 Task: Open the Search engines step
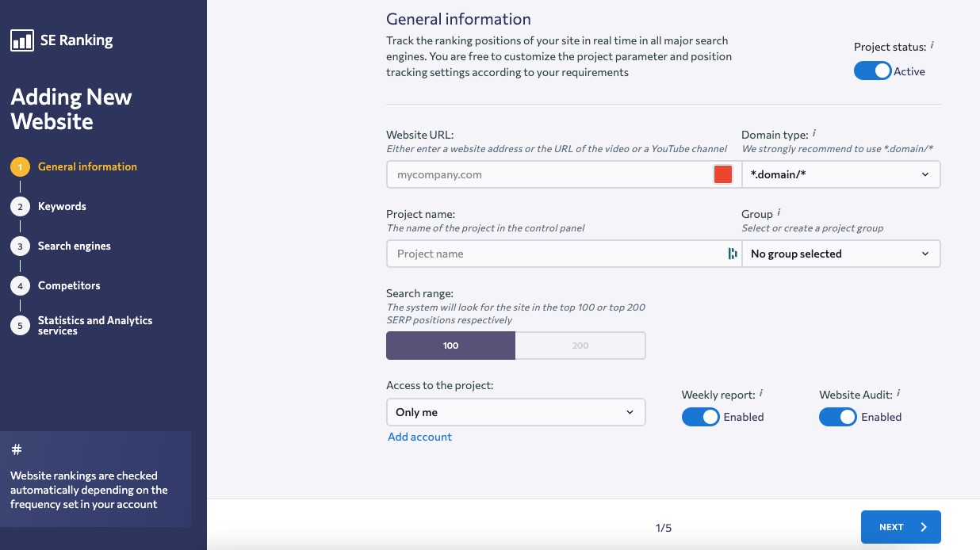74,246
